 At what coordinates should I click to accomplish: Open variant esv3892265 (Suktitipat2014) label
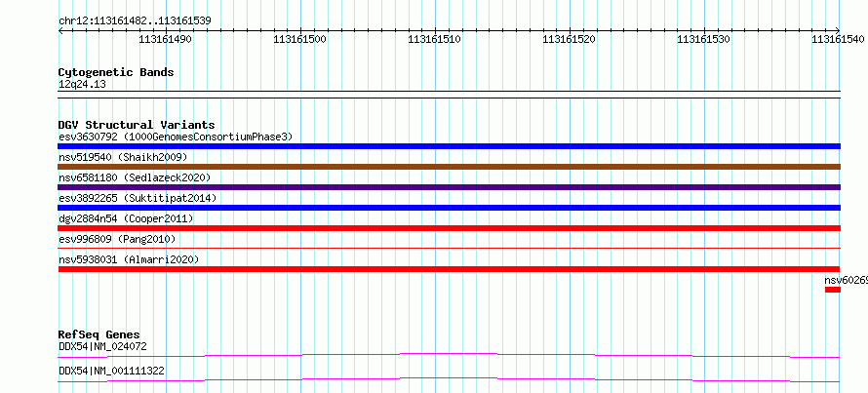138,198
